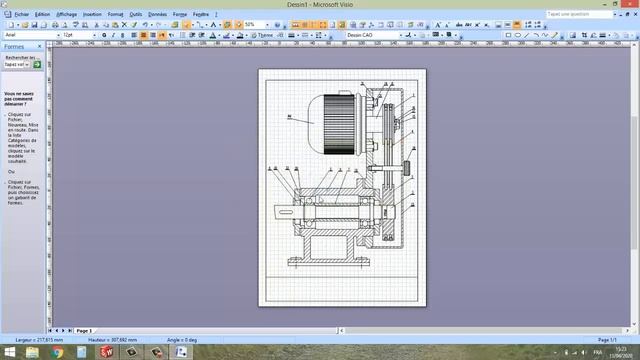The width and height of the screenshot is (640, 360).
Task: Open Google Chrome from taskbar
Action: coord(57,352)
